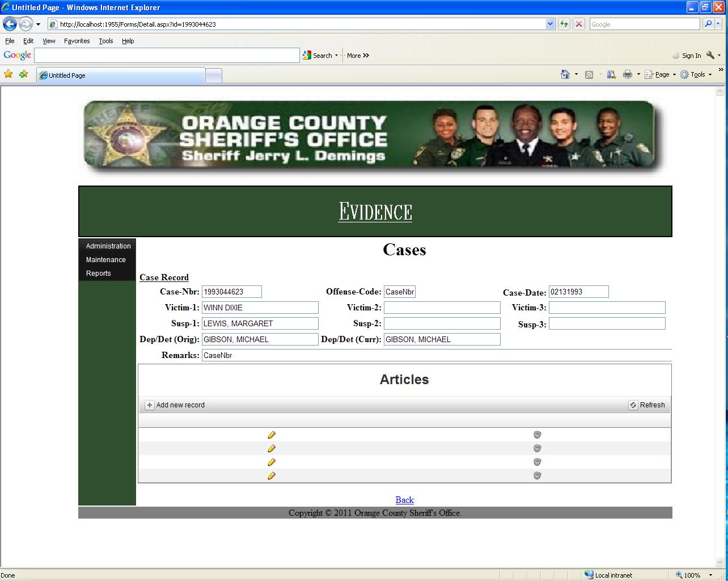Click the Refresh page icon in address bar
Screen dimensions: 728x581
[x=564, y=24]
